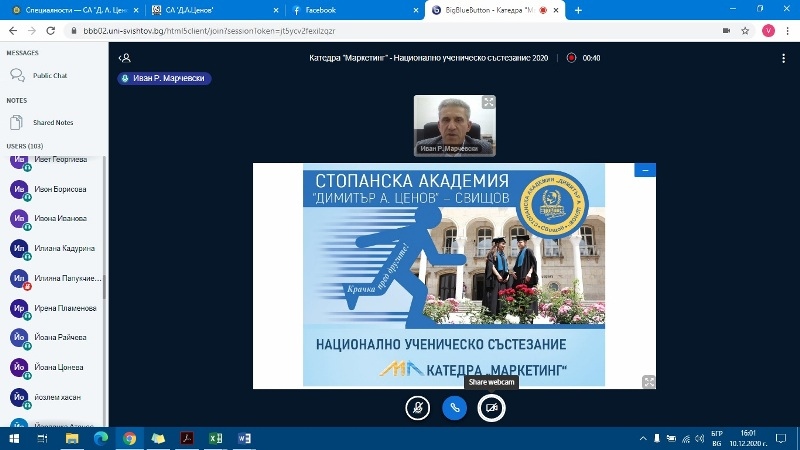Make the presentation fullscreen
Viewport: 800px width, 450px height.
tap(648, 382)
